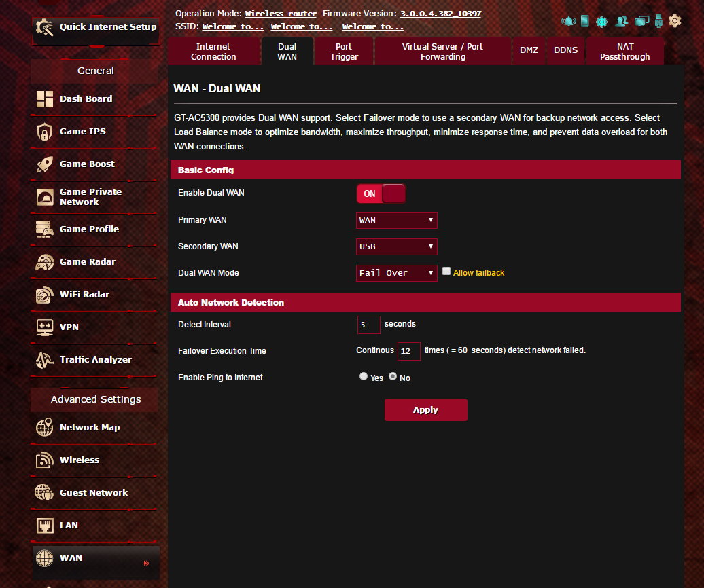The image size is (704, 588).
Task: Open the NAT Passthrough tab
Action: point(625,52)
